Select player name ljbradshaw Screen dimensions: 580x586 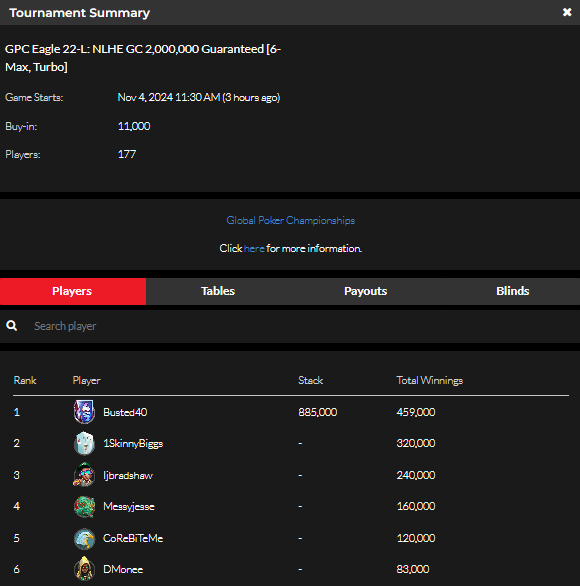click(x=128, y=475)
